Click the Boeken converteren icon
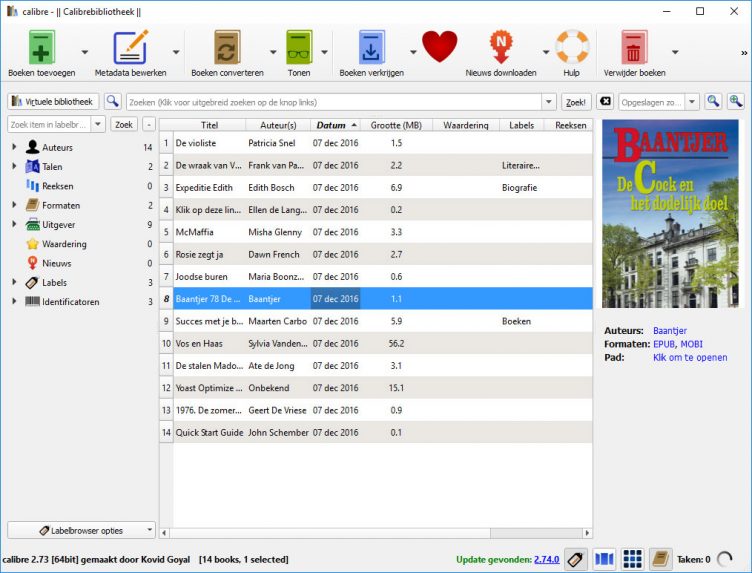Viewport: 752px width, 573px height. pyautogui.click(x=227, y=47)
